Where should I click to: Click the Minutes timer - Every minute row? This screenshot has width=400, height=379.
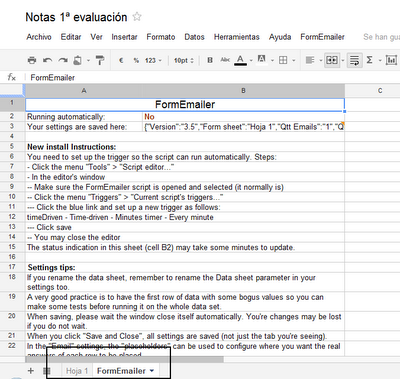point(185,217)
